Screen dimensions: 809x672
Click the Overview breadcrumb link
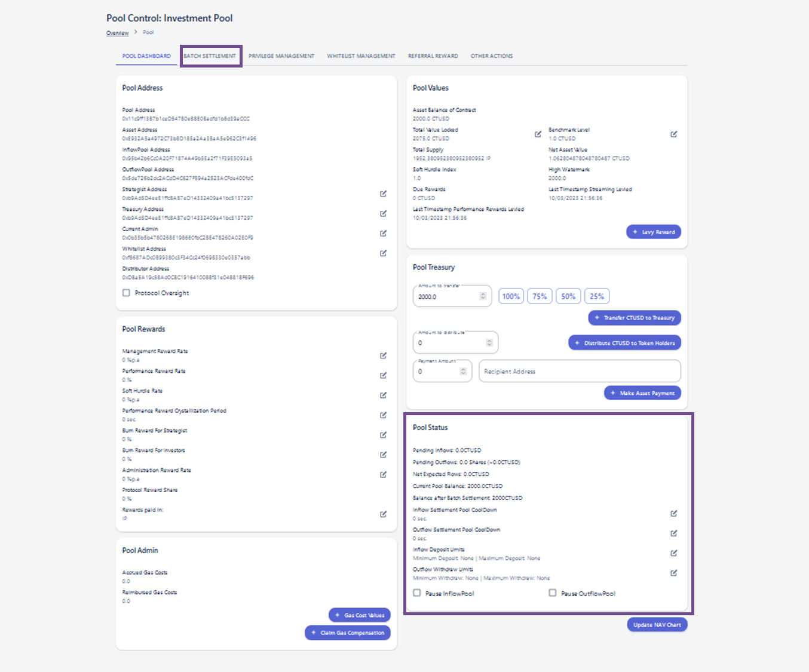(x=117, y=33)
